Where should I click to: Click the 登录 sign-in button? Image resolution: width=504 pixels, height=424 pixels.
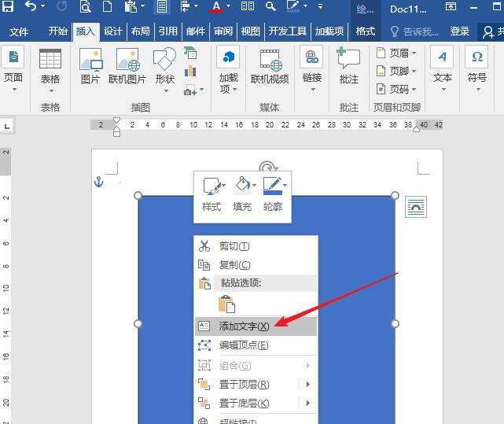click(x=460, y=31)
